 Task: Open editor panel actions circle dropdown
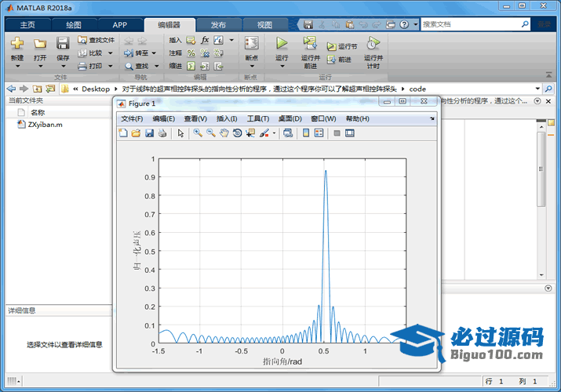[537, 101]
